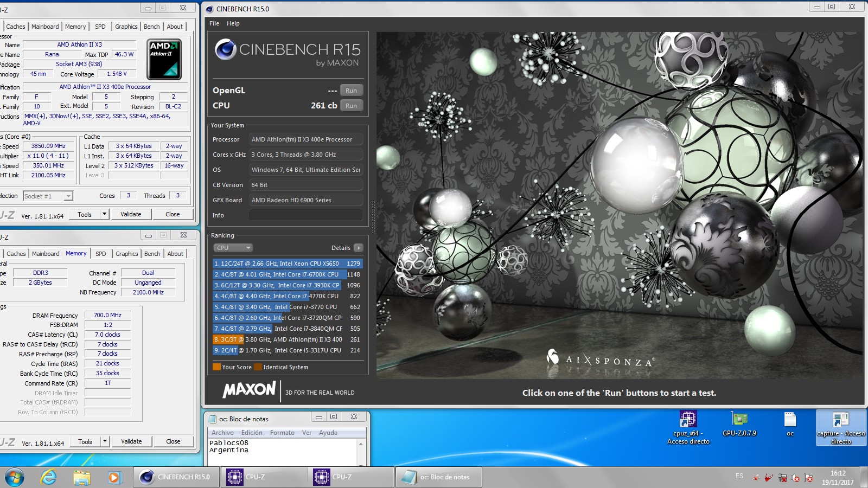Click Close button in upper CPU-Z window
Image resolution: width=868 pixels, height=488 pixels.
173,214
